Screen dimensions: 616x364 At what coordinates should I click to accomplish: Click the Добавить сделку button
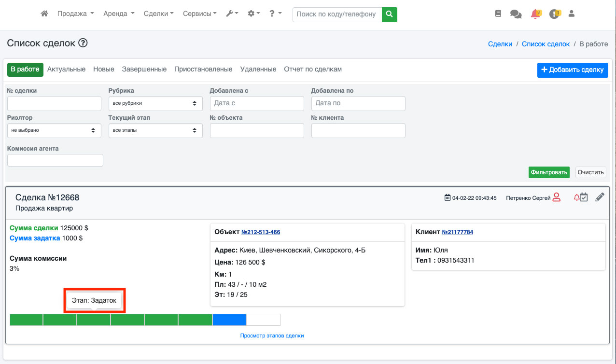[x=573, y=70]
